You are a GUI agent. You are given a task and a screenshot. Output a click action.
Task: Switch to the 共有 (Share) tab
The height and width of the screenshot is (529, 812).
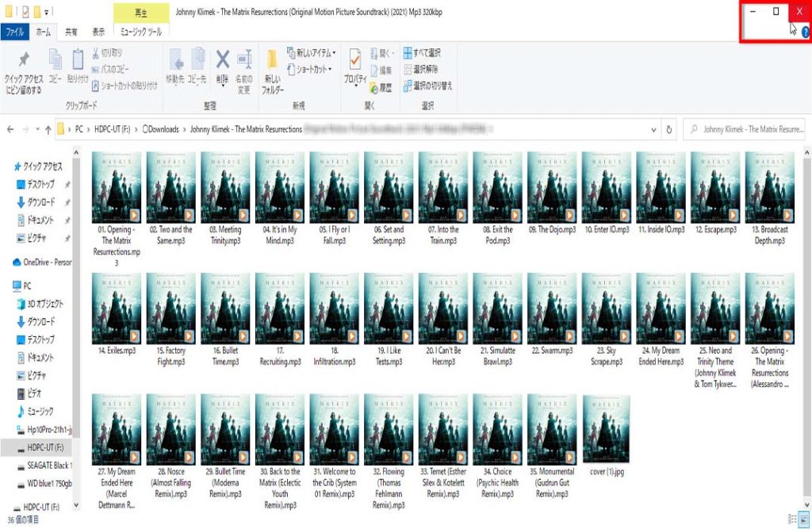click(x=71, y=32)
